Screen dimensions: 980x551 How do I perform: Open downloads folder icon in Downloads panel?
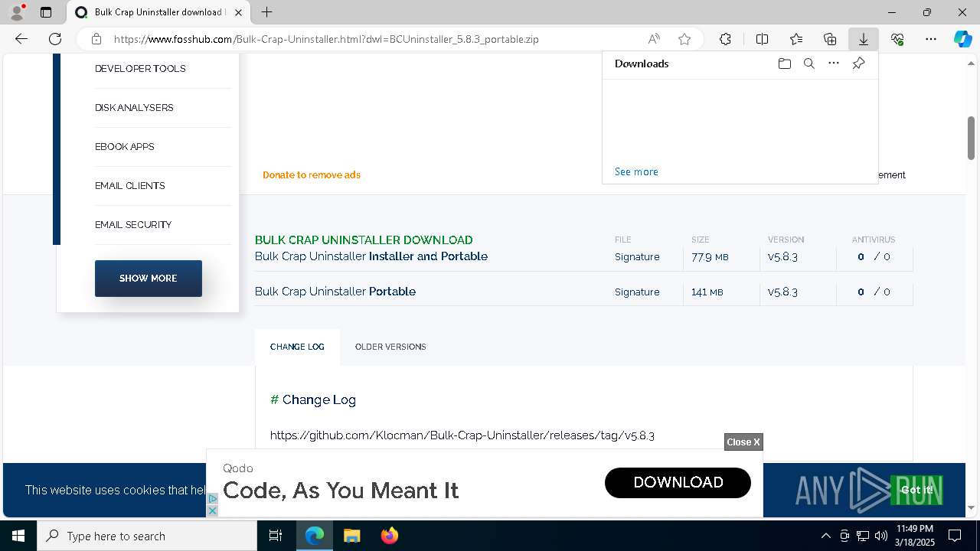[x=784, y=64]
